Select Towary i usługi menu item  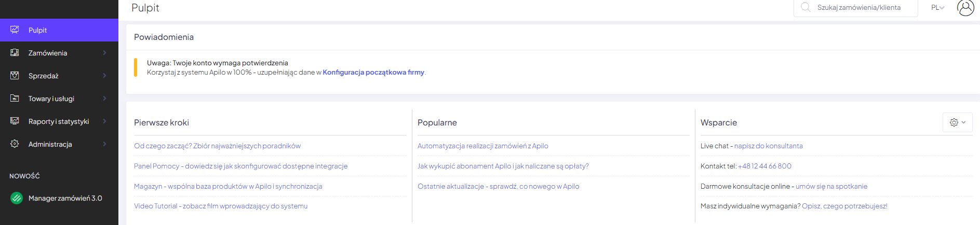51,99
